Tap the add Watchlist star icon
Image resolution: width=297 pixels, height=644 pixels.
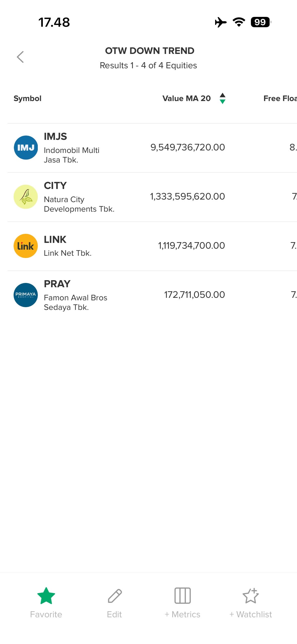pyautogui.click(x=251, y=596)
